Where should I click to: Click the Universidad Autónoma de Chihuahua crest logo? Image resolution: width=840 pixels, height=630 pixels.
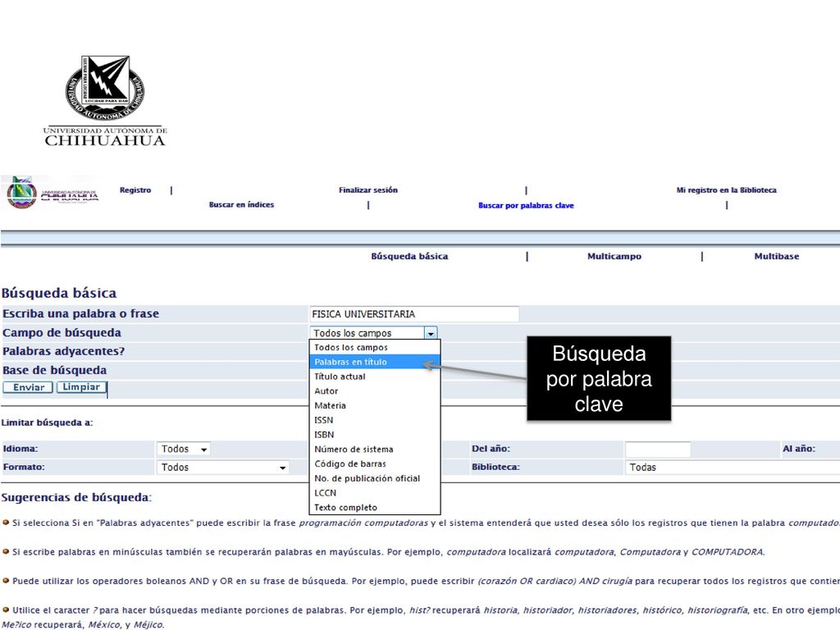pyautogui.click(x=105, y=89)
